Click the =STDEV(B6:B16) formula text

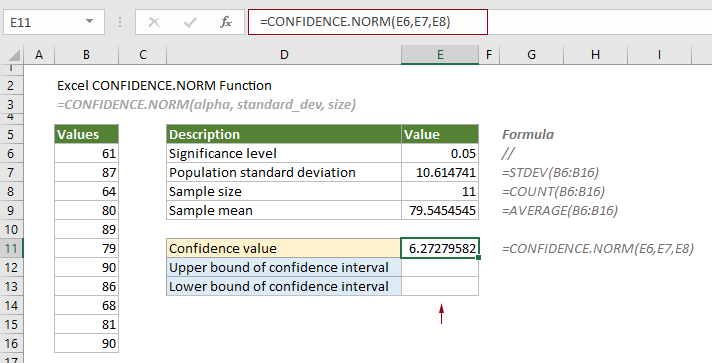[x=550, y=173]
